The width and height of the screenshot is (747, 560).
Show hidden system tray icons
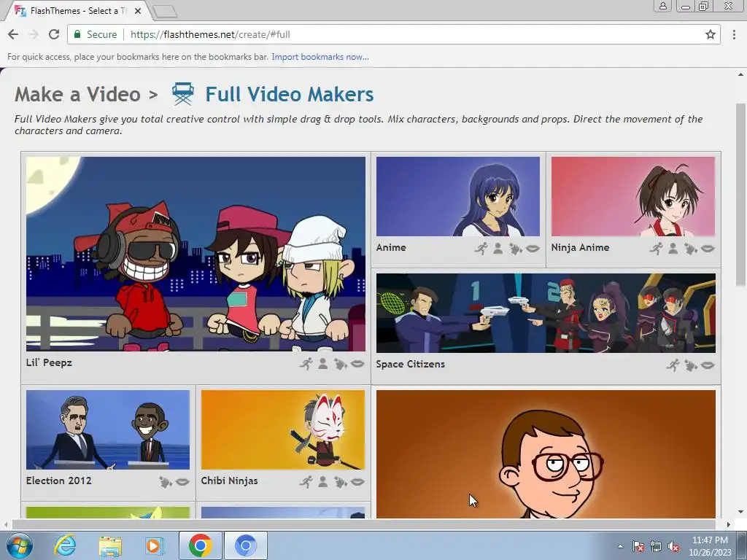pos(620,546)
